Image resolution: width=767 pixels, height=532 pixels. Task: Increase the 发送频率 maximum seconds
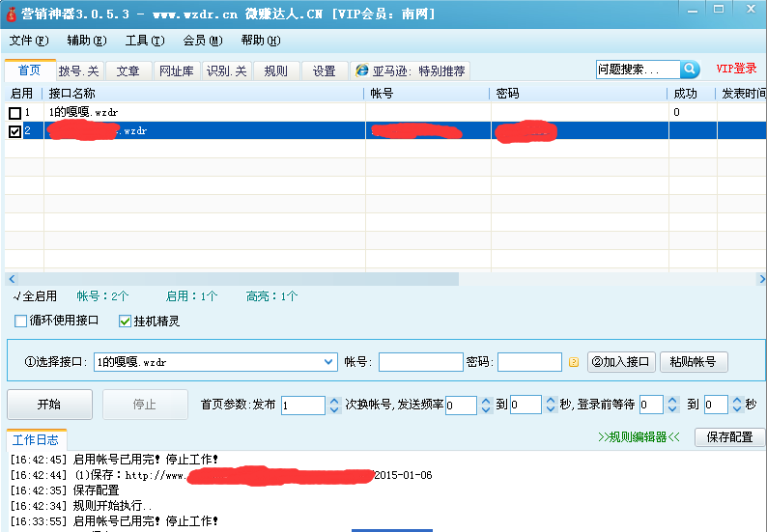(551, 400)
